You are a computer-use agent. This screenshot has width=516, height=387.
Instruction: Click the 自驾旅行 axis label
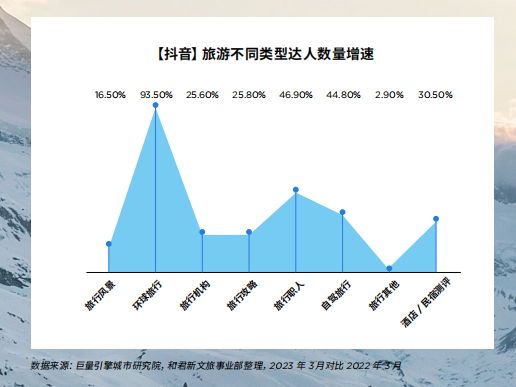(x=336, y=295)
